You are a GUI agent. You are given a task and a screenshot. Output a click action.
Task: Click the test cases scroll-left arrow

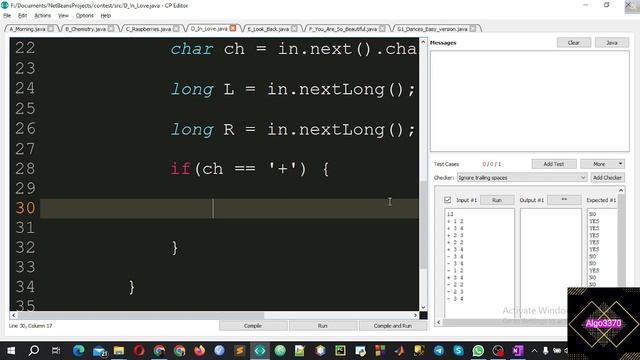click(439, 322)
